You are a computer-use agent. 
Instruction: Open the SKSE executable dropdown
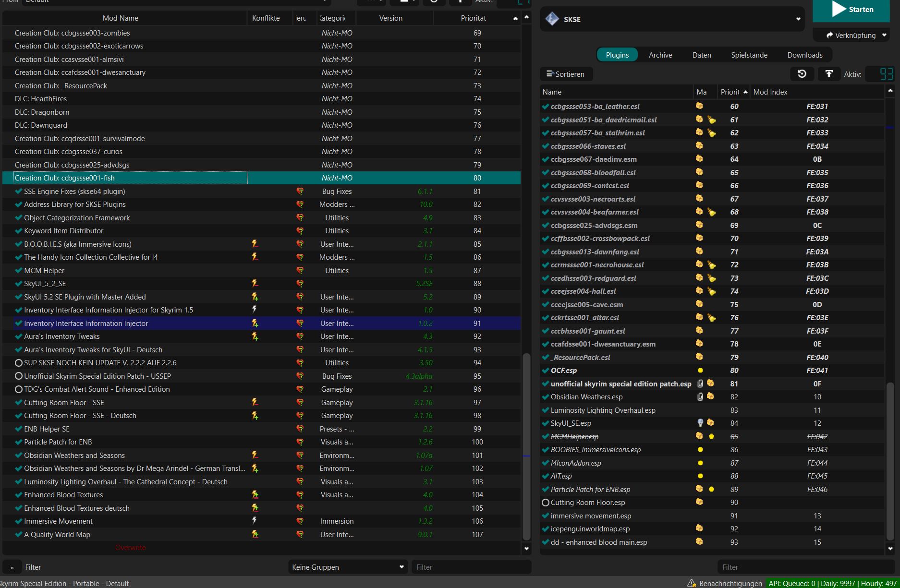click(797, 19)
